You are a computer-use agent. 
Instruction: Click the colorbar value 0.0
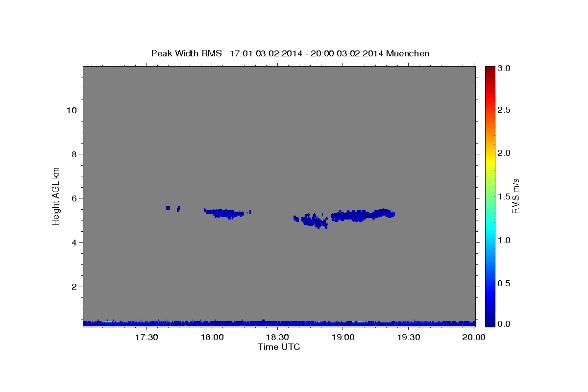(505, 324)
